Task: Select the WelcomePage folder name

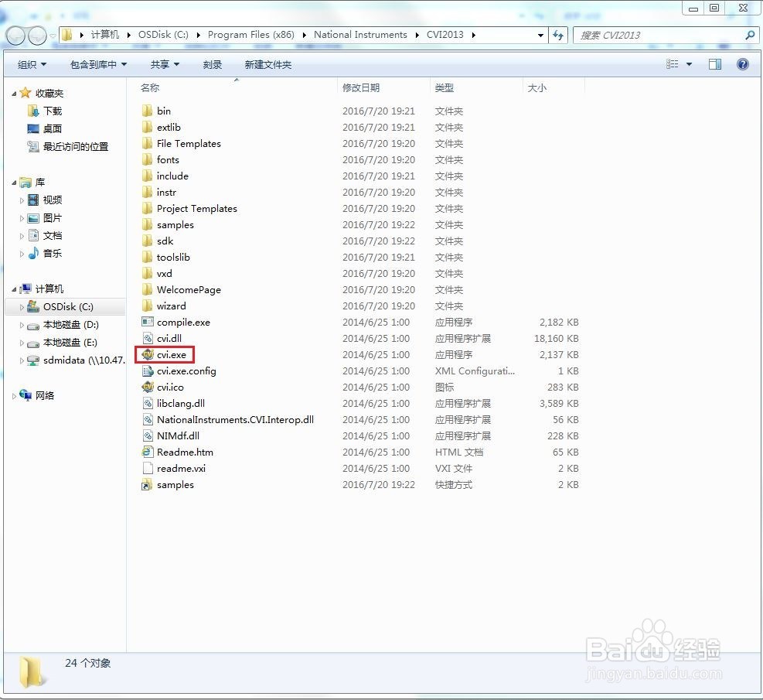Action: click(x=189, y=289)
